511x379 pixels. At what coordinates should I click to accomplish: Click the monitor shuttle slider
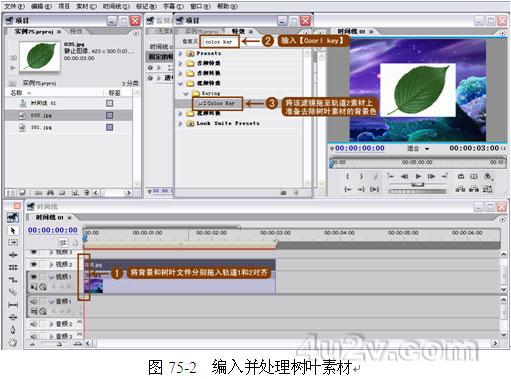(417, 184)
